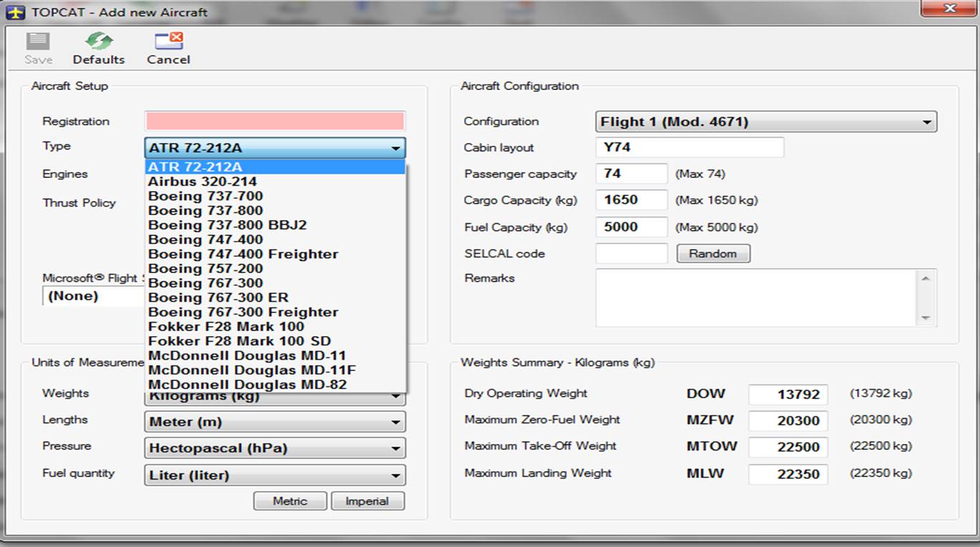Open the Microsoft Flight Simulator (None) dropdown
980x547 pixels.
94,296
